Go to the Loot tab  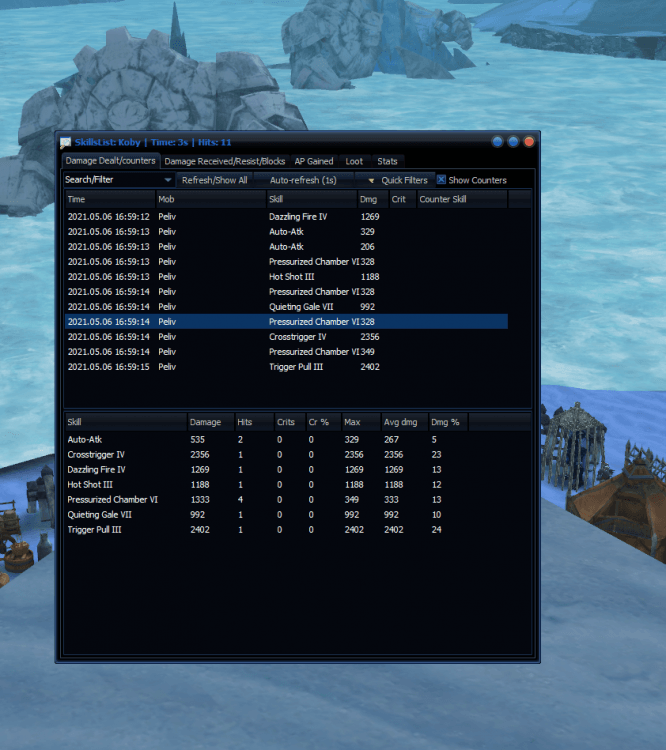[354, 161]
